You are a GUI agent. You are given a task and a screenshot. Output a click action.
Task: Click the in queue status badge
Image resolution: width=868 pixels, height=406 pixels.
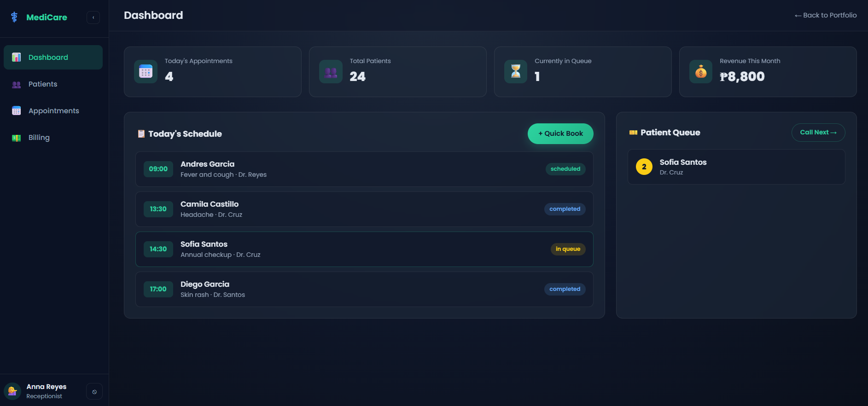[x=568, y=249]
